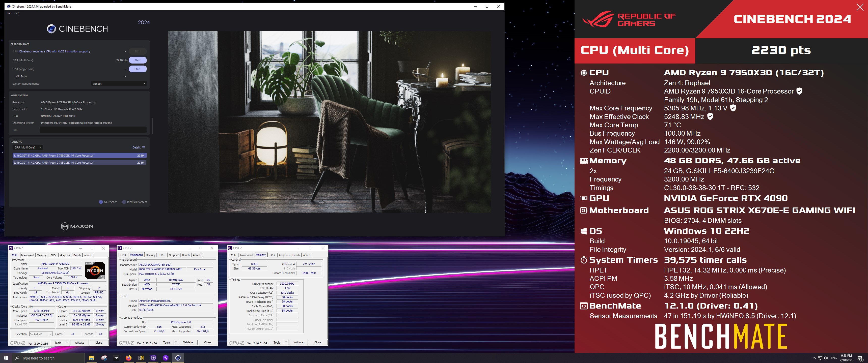Switch to SPD tab in first CPU-Z window
Screen dimensions: 868x363
(53, 255)
